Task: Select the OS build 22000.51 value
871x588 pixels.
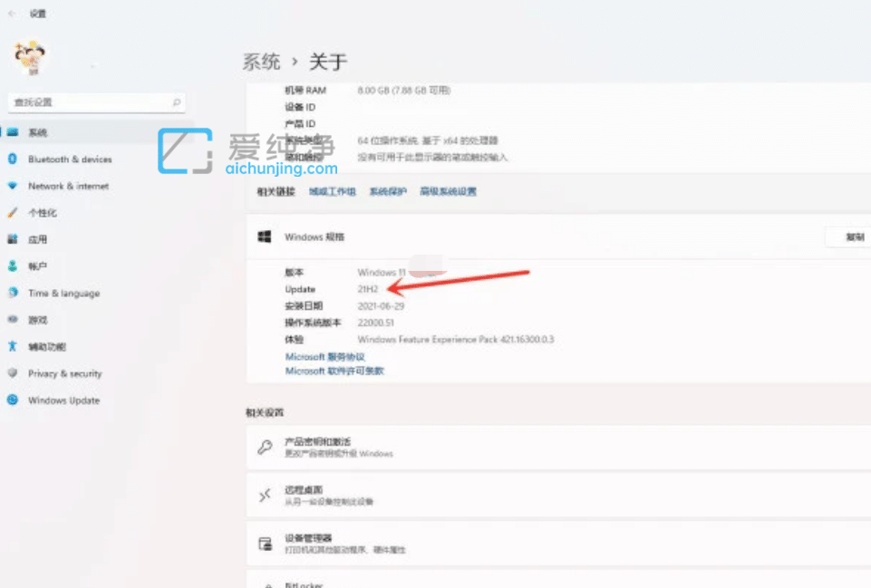Action: tap(376, 323)
